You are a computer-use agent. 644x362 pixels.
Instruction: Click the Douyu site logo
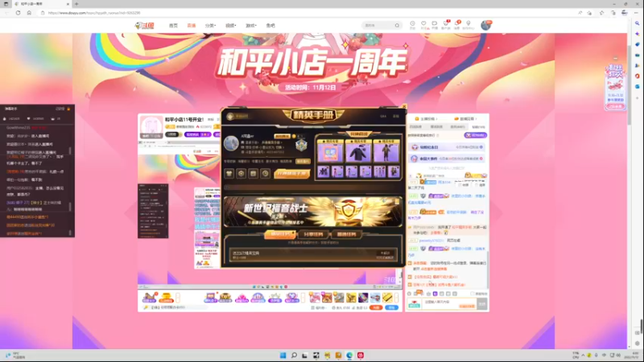tap(145, 26)
